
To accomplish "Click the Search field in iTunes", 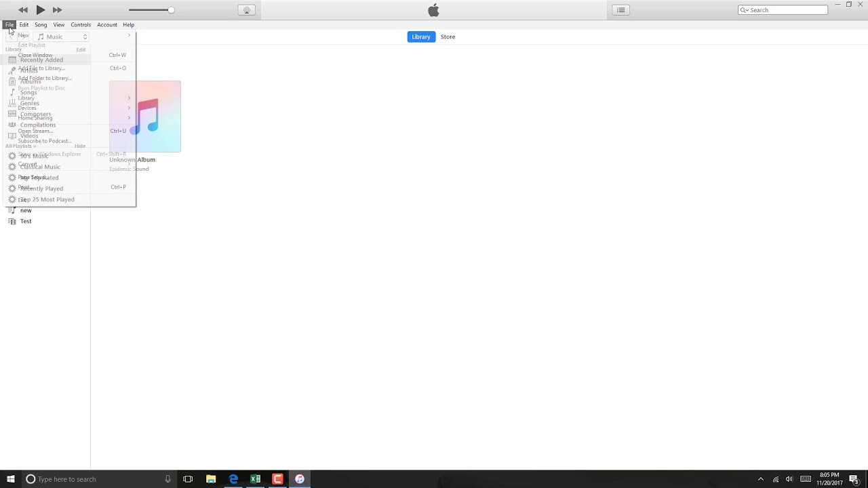I will [x=783, y=10].
